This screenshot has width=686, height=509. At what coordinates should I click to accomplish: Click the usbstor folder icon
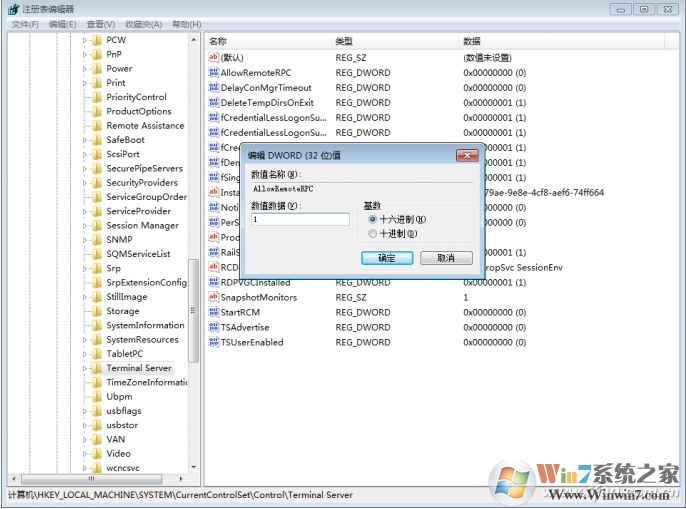click(97, 425)
